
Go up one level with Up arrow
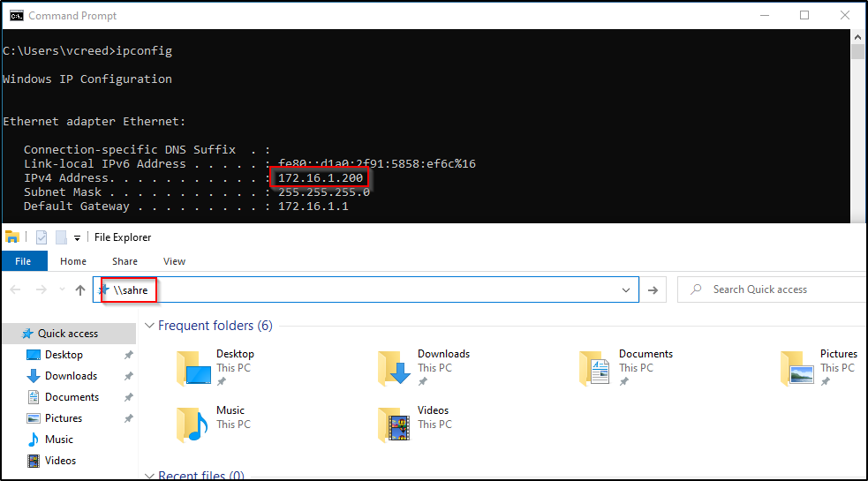80,290
